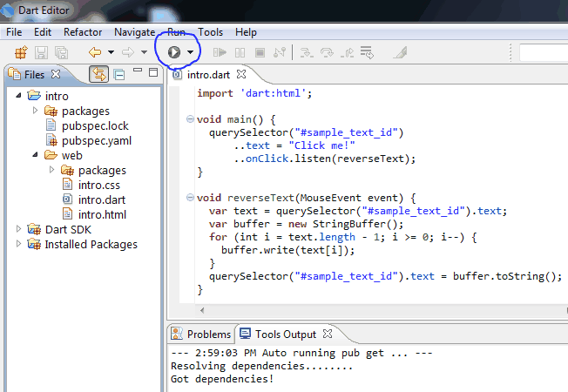568x392 pixels.
Task: Click Collapse All in Files view
Action: tap(119, 74)
